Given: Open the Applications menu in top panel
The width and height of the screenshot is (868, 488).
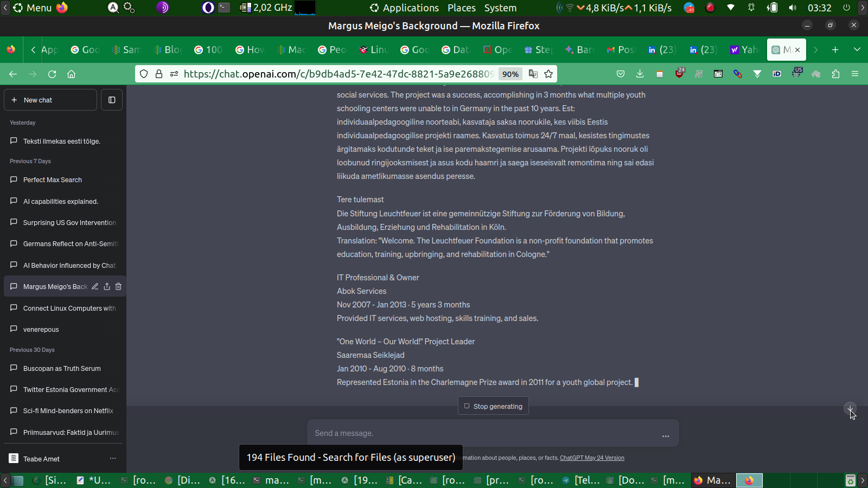Looking at the screenshot, I should coord(405,8).
